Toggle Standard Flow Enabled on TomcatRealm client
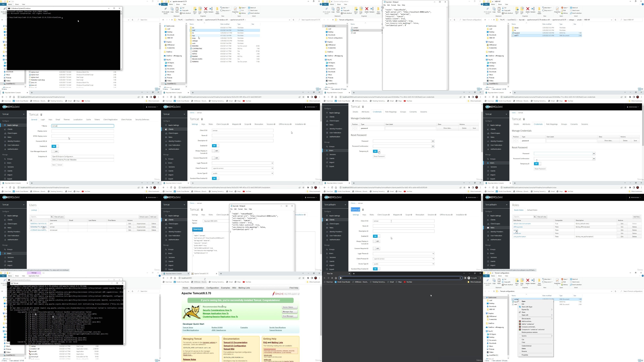The image size is (644, 362). pos(377,269)
